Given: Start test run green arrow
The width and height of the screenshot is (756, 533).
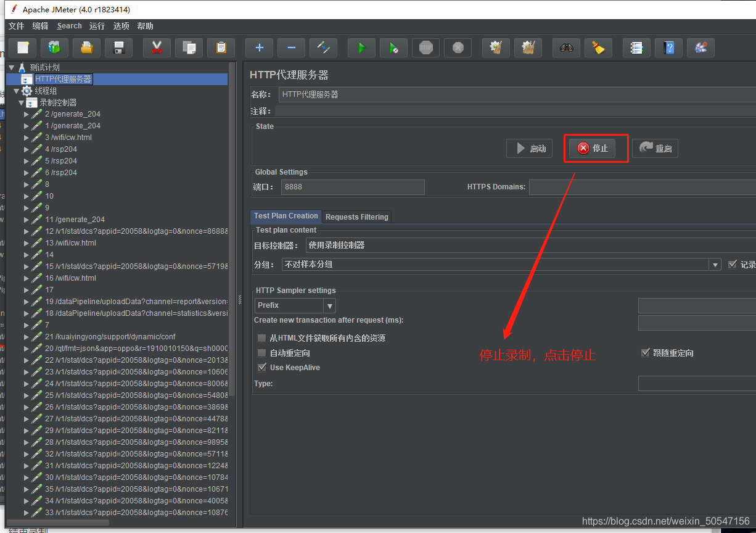Looking at the screenshot, I should coord(361,48).
